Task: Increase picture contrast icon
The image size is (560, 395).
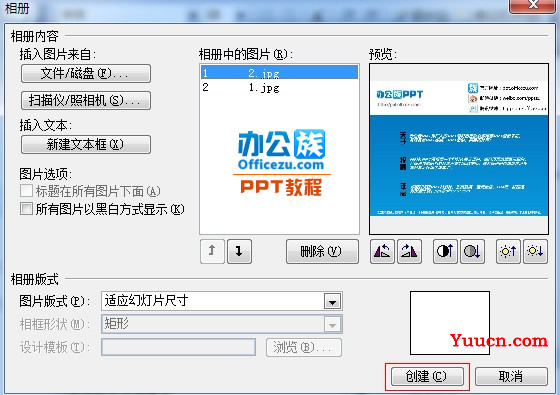Action: [x=445, y=252]
